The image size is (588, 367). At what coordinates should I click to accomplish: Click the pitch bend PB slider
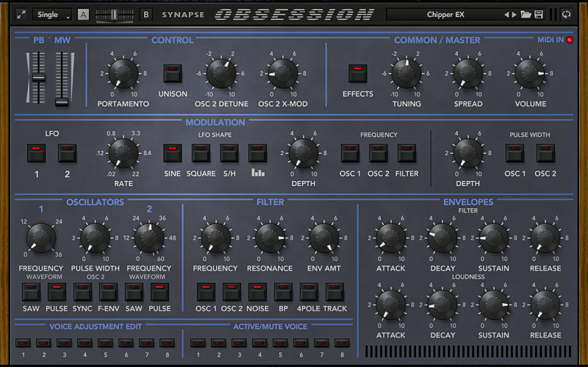[38, 78]
